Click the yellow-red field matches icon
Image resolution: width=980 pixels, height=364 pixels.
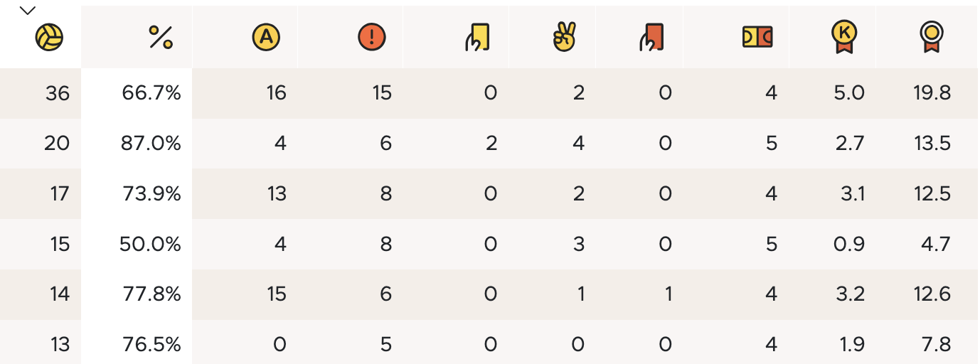pos(757,37)
